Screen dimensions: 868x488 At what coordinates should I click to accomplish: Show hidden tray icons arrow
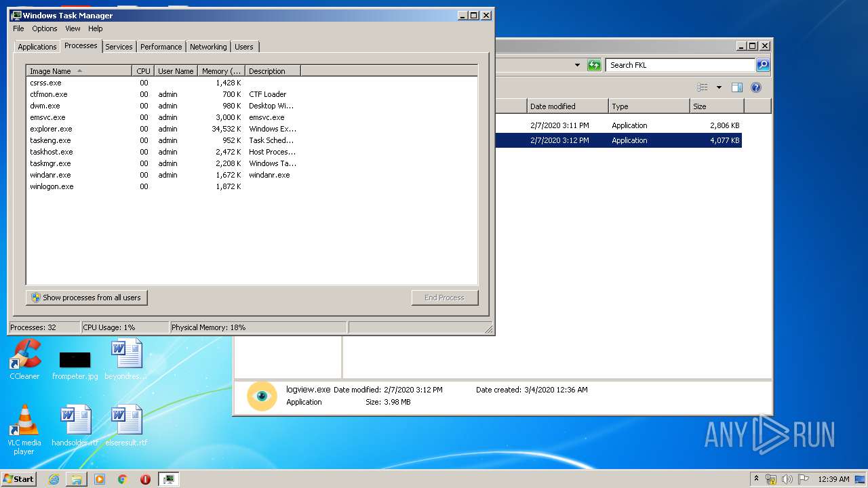756,479
